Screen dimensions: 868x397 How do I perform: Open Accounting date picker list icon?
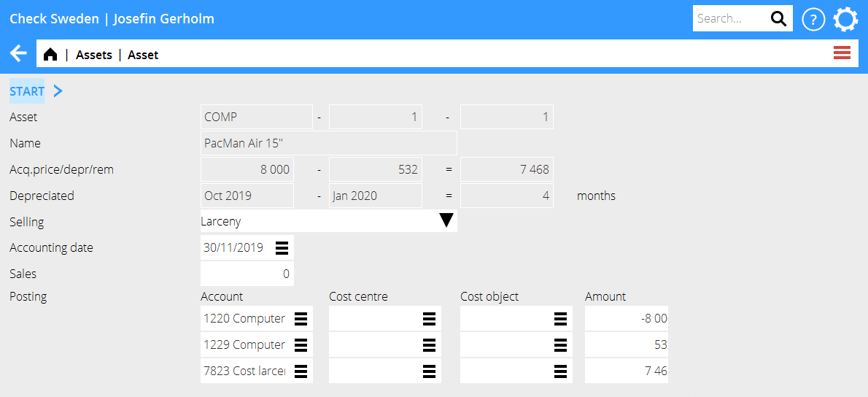pyautogui.click(x=282, y=248)
